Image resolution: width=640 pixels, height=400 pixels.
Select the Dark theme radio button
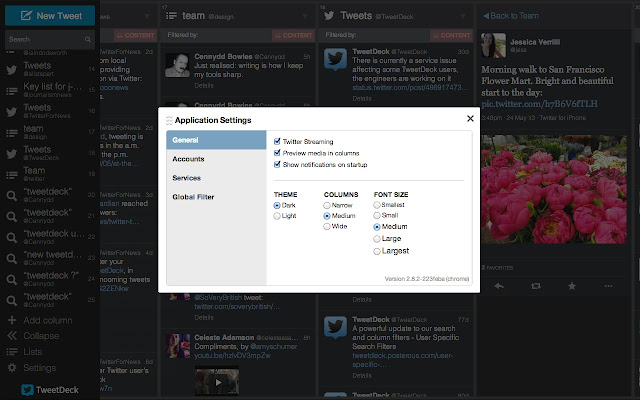pos(277,205)
